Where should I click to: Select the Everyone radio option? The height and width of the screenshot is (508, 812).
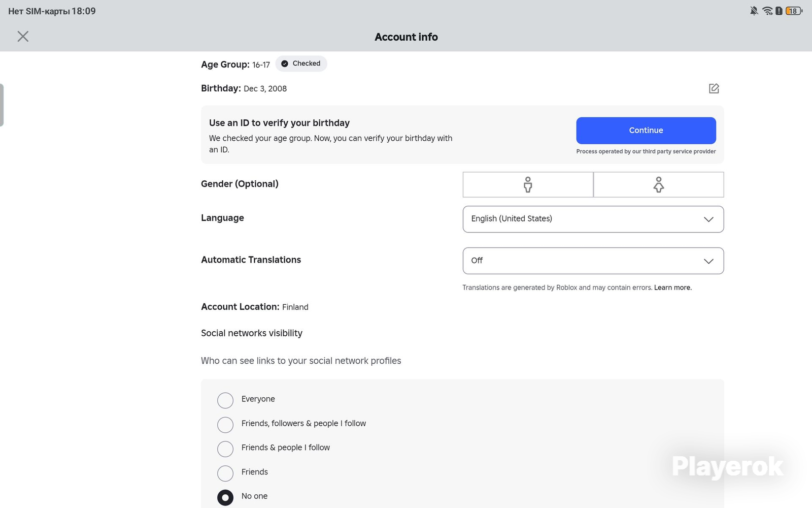click(225, 400)
